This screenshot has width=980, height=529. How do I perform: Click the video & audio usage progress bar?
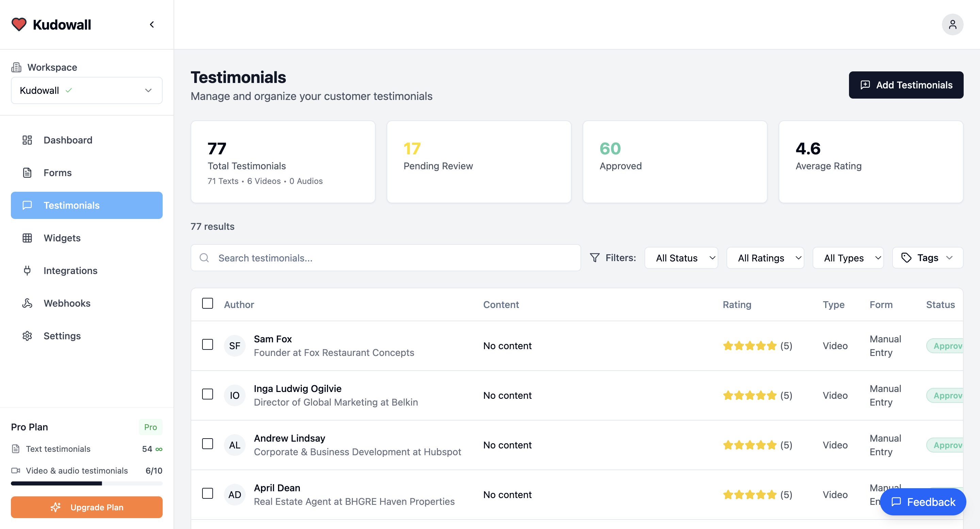coord(87,483)
